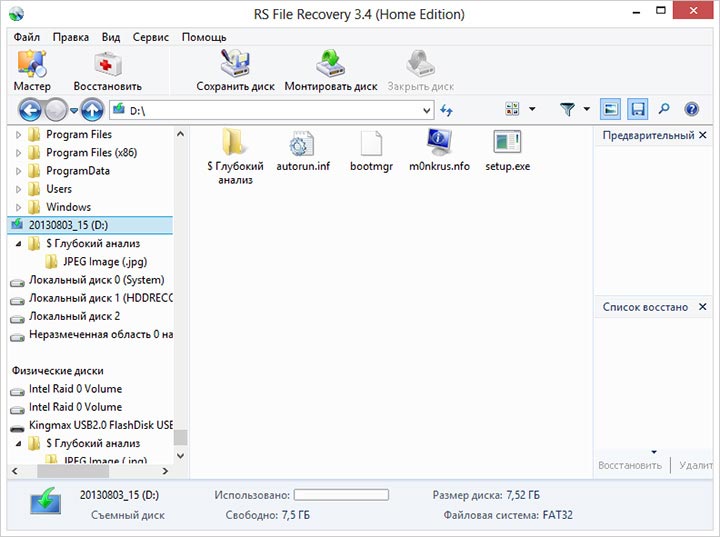
Task: Open the Сервис menu
Action: click(x=151, y=37)
